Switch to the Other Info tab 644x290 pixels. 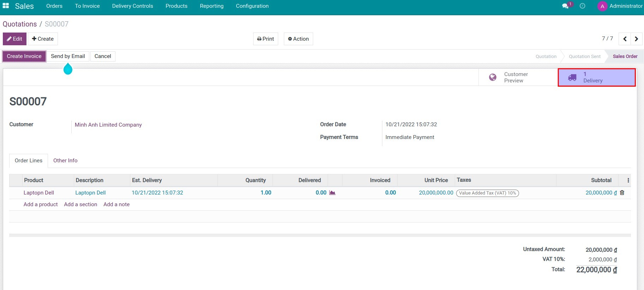coord(65,161)
